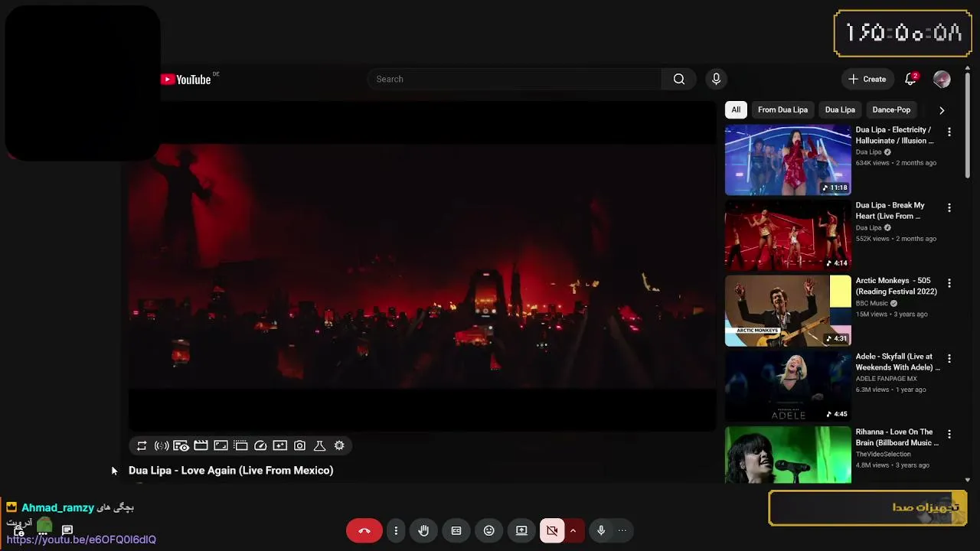The height and width of the screenshot is (551, 980).
Task: Click the Ahmad_ramzy username in chat
Action: pyautogui.click(x=58, y=507)
